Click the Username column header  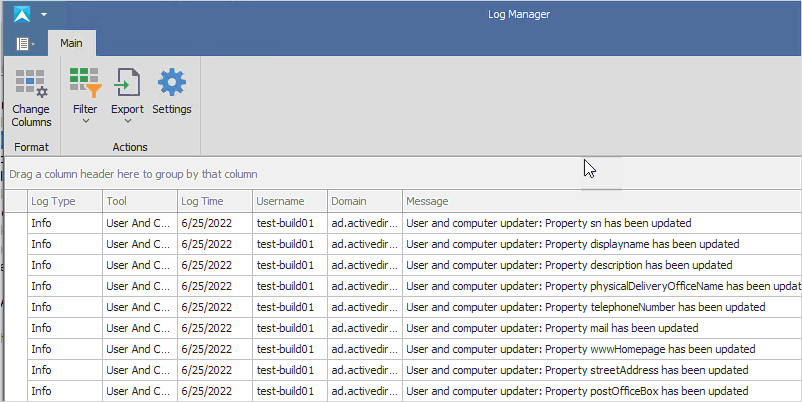[290, 202]
